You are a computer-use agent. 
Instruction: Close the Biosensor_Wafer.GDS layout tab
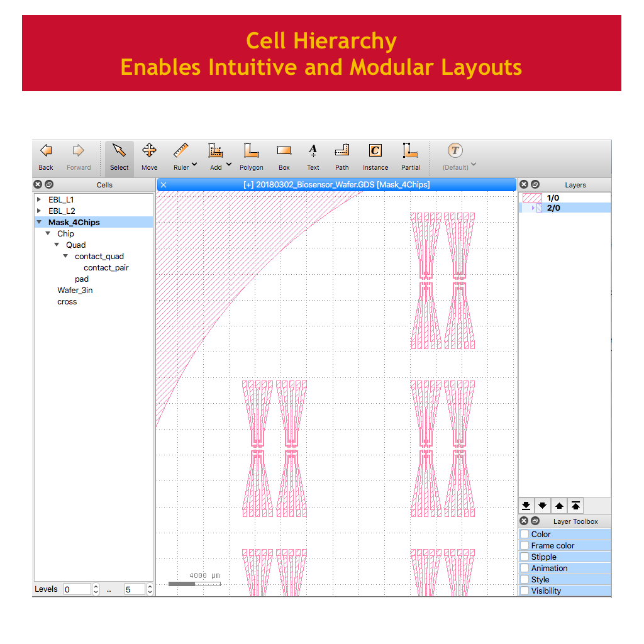click(x=164, y=185)
